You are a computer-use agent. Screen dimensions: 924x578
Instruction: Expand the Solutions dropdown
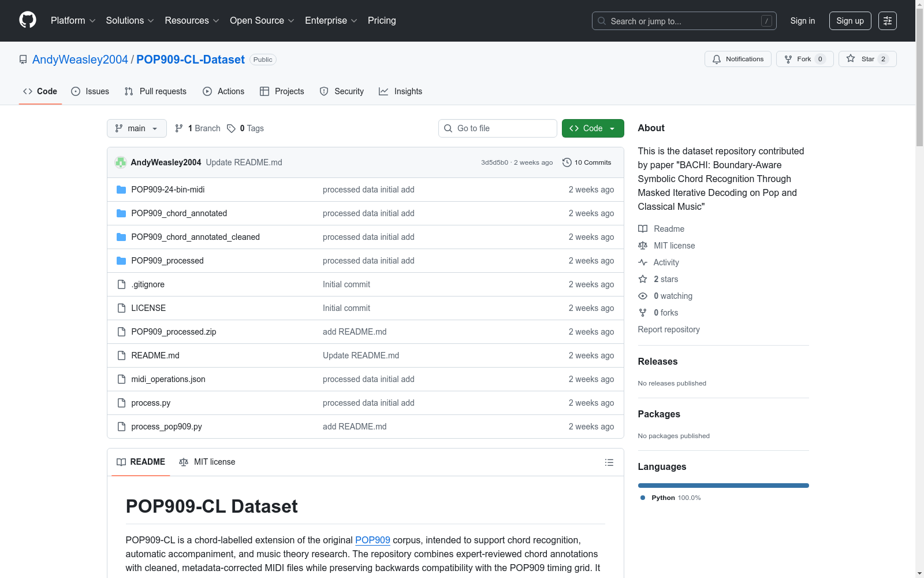(x=130, y=21)
